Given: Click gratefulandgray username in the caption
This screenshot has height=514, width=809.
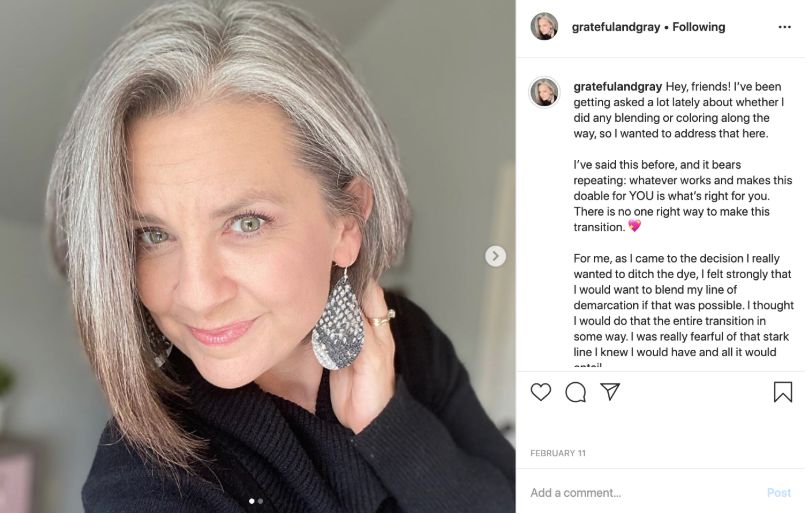Looking at the screenshot, I should click(x=617, y=86).
